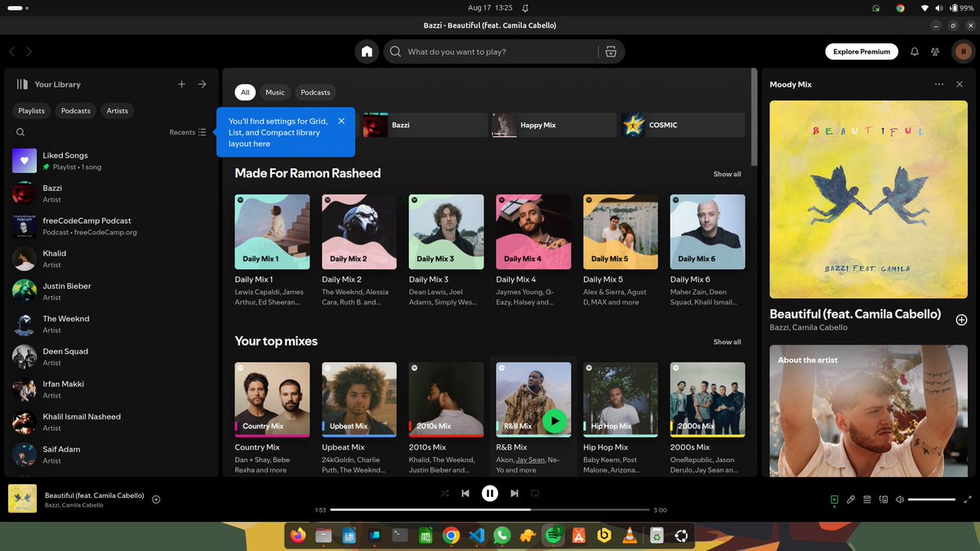Image resolution: width=980 pixels, height=551 pixels.
Task: Open Khalid artist in library
Action: [x=109, y=259]
